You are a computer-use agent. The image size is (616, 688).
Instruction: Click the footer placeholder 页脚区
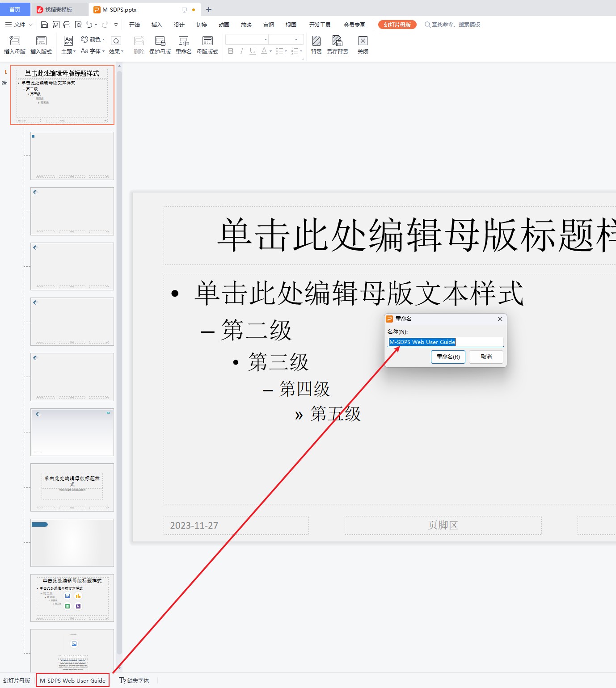443,525
